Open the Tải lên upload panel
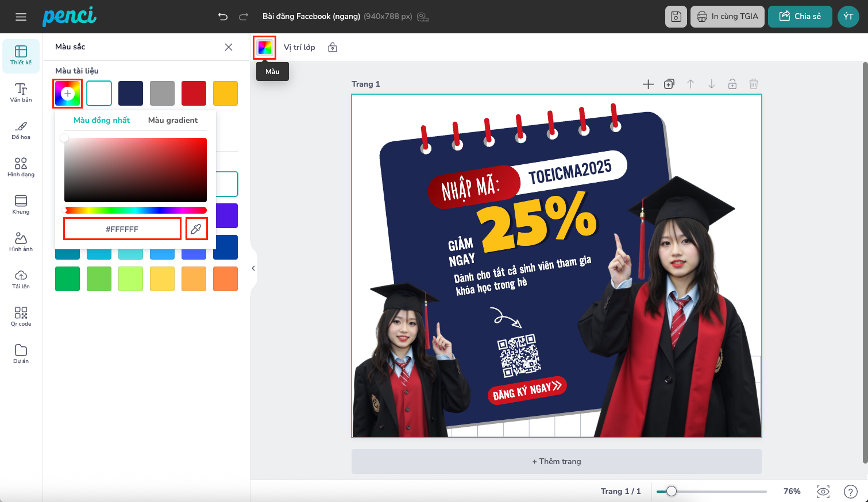868x502 pixels. (x=21, y=279)
